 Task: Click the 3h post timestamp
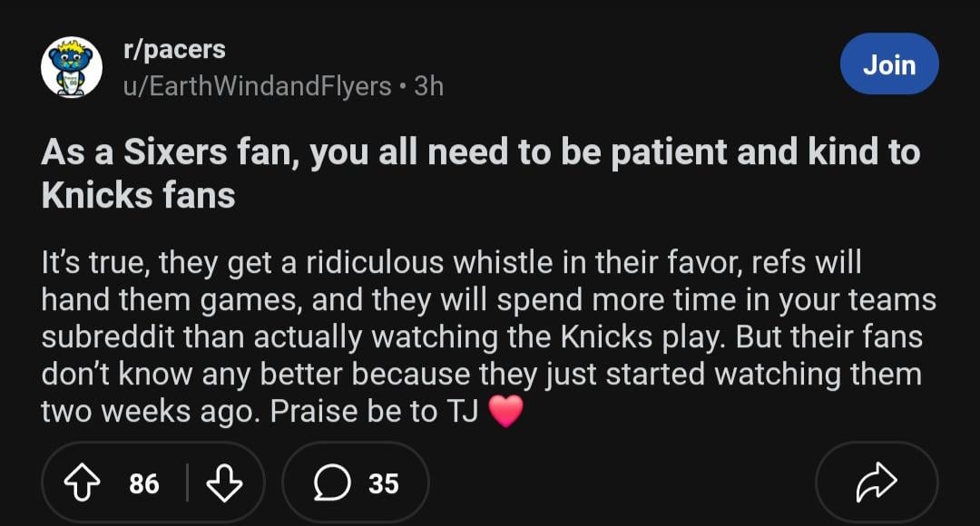pyautogui.click(x=428, y=86)
